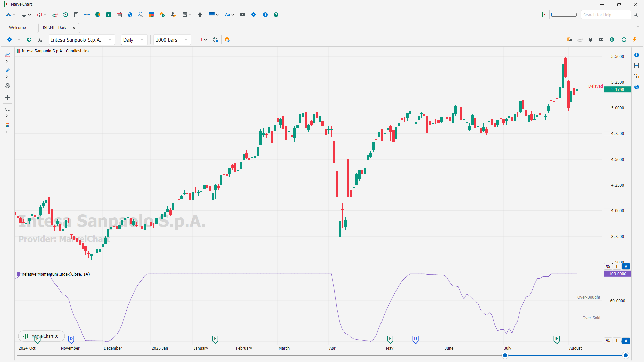Expand the tab list chevron at far right
This screenshot has height=362, width=644.
tap(638, 27)
